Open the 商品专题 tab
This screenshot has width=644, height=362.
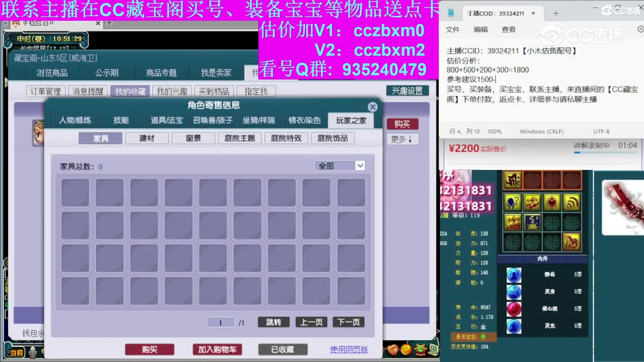162,73
